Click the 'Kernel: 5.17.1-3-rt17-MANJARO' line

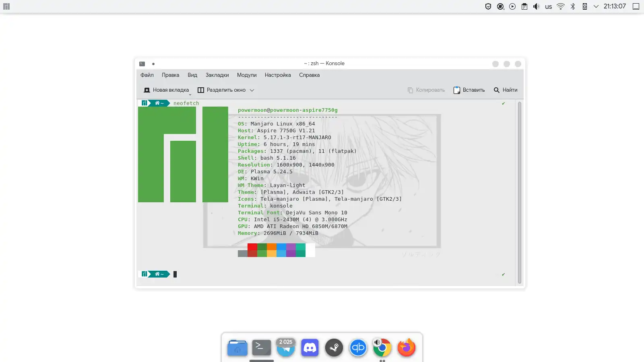click(x=285, y=138)
